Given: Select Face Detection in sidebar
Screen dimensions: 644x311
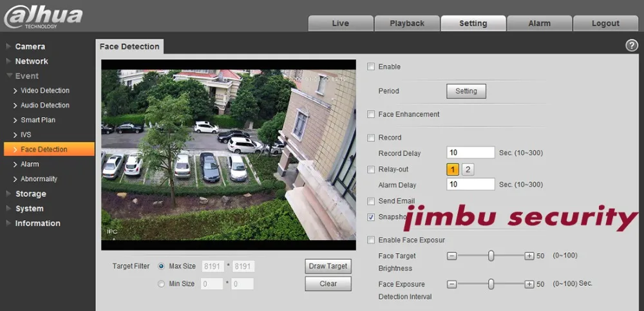Looking at the screenshot, I should coord(49,149).
